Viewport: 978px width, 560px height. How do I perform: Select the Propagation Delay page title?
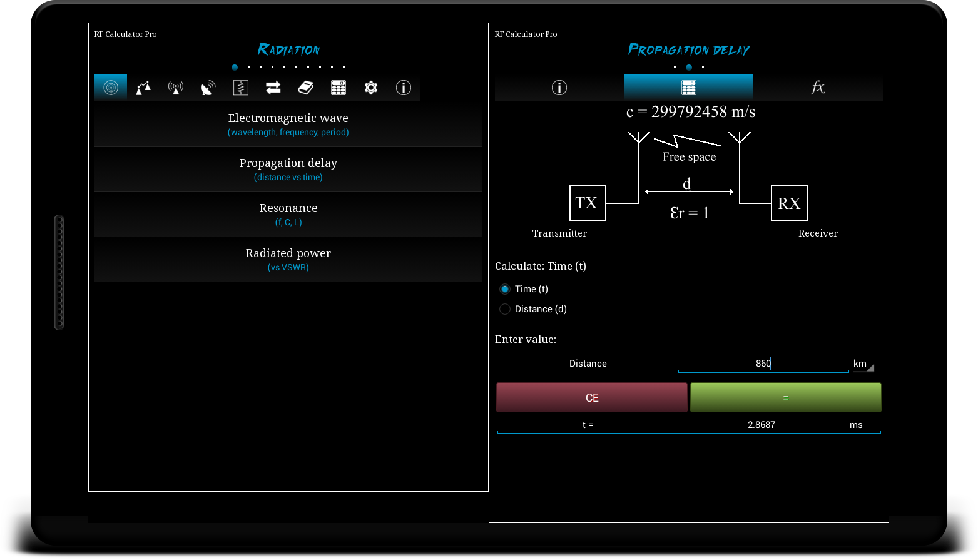(x=689, y=49)
